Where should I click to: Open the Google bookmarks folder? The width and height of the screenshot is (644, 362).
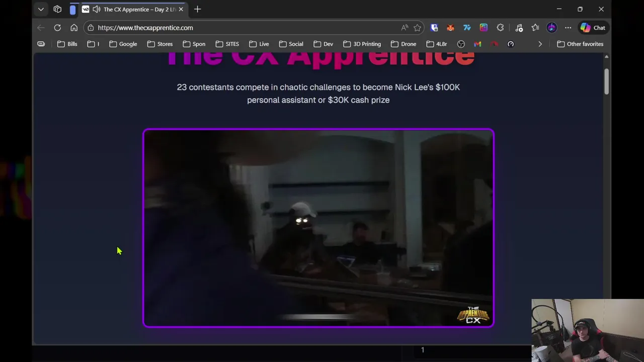pyautogui.click(x=123, y=44)
